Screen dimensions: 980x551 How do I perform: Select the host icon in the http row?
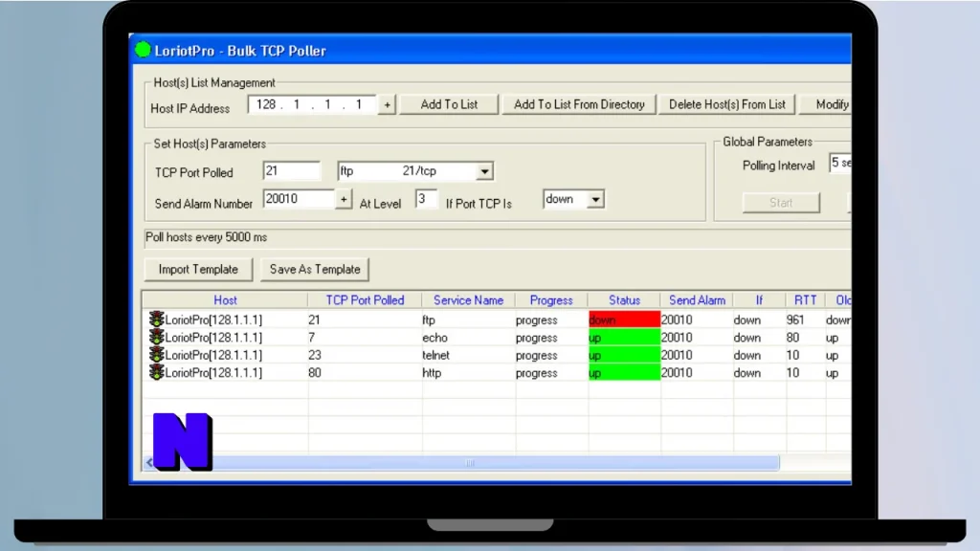156,372
